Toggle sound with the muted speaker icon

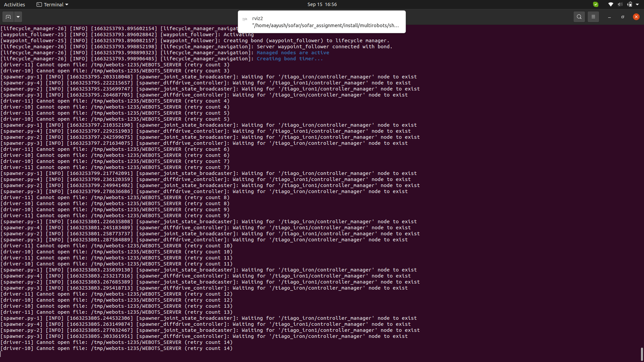[x=619, y=4]
